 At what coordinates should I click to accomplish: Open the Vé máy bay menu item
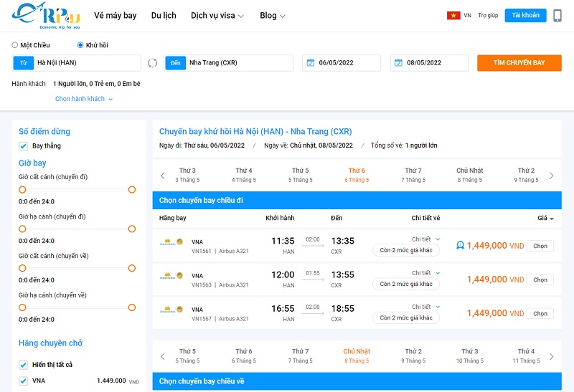click(x=115, y=15)
